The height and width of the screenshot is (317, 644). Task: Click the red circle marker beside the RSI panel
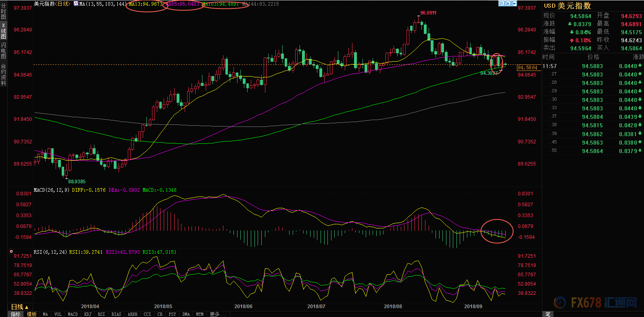tap(11, 251)
